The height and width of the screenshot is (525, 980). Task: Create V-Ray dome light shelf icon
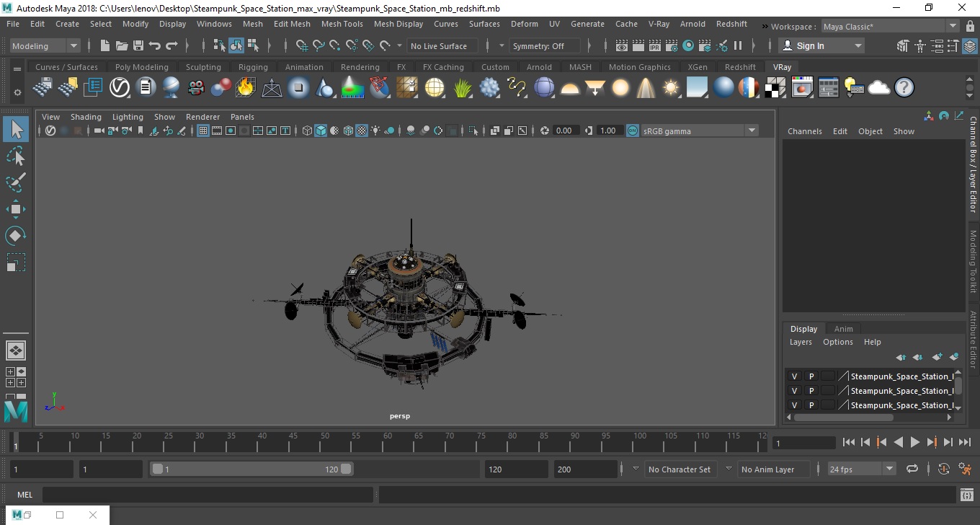[570, 88]
